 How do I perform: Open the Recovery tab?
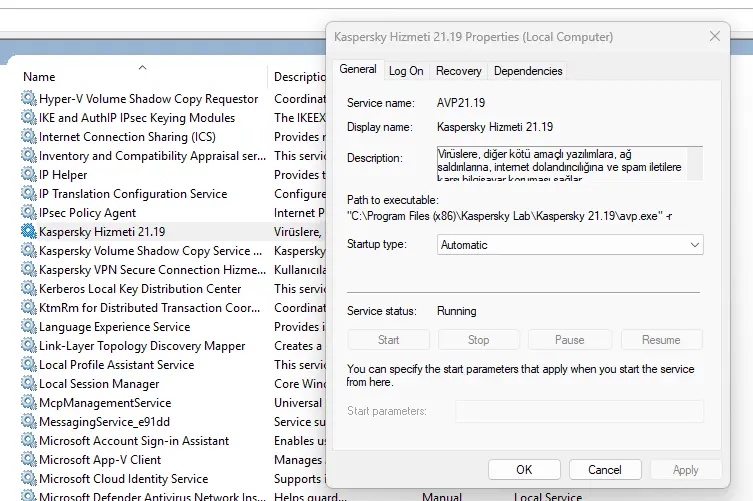coord(459,71)
